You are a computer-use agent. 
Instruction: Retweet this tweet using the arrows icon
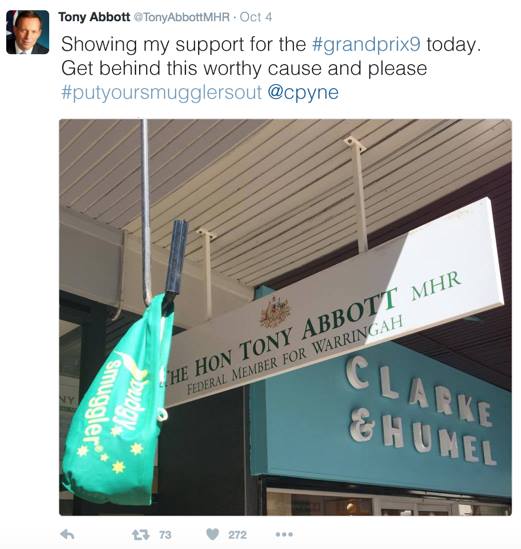140,534
